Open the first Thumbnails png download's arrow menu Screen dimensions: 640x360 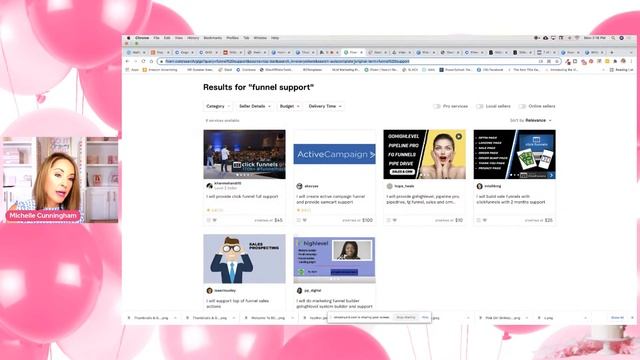click(x=176, y=318)
